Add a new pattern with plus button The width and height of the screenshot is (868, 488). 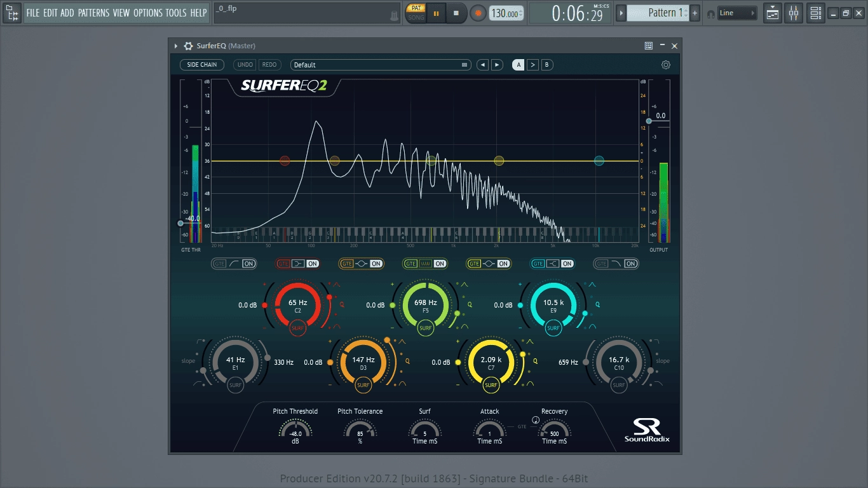point(695,13)
